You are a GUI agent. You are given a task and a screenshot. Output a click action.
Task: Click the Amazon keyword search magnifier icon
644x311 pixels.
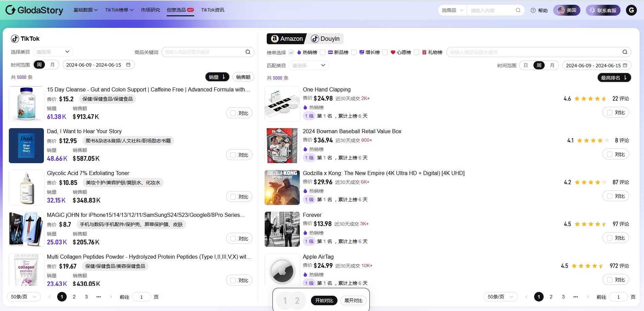[625, 52]
